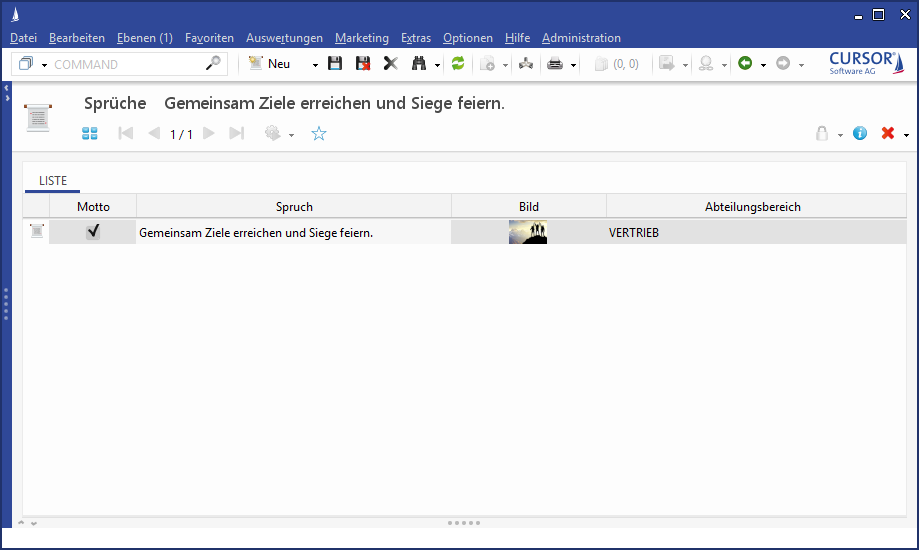Screen dimensions: 919x550
Task: Click the COMMAND input field
Action: pos(125,64)
